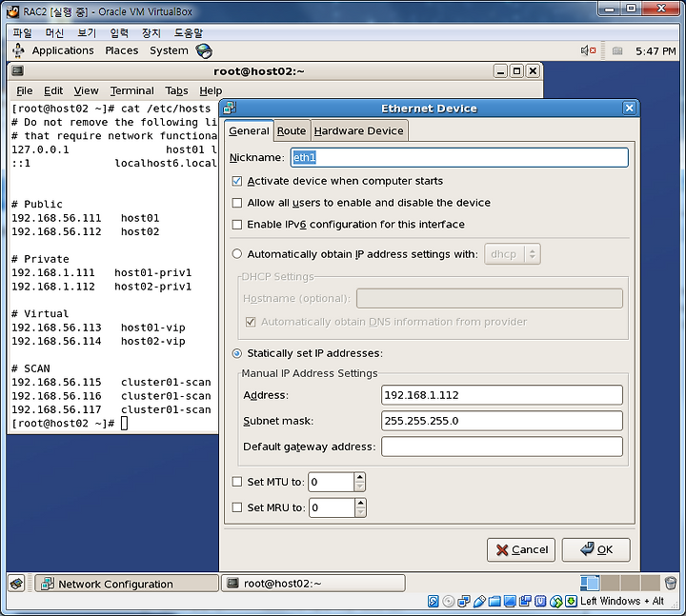Select Statically set IP addresses option
Screen dimensions: 686x616
coord(236,353)
